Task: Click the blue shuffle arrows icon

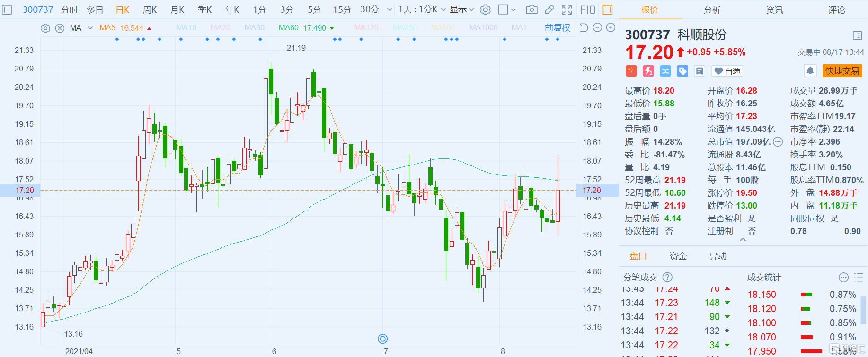Action: coord(665,71)
